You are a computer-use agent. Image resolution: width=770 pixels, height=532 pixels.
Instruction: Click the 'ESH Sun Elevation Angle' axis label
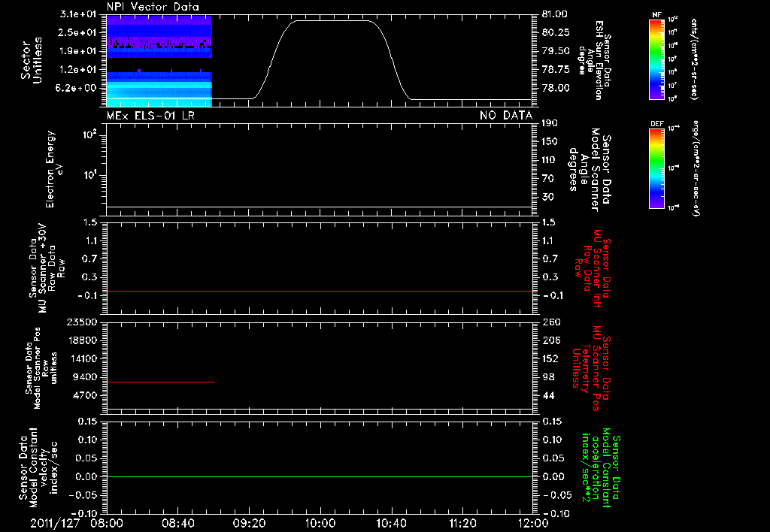coord(595,60)
